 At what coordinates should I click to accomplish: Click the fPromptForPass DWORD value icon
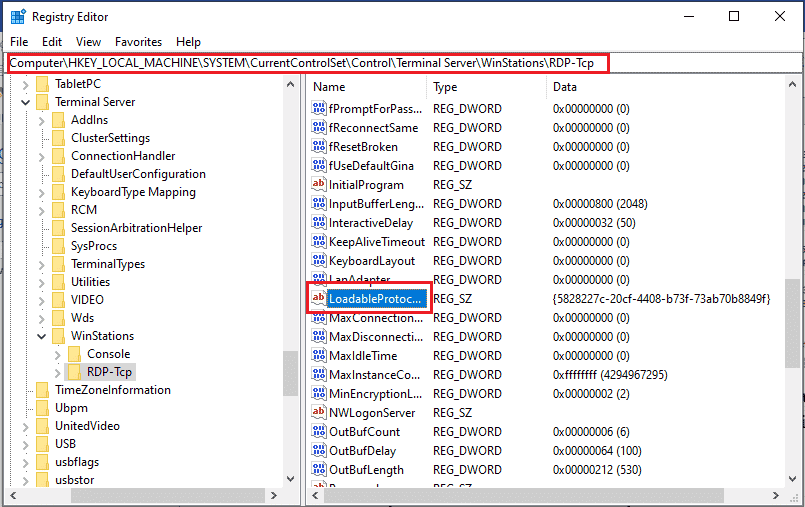318,108
